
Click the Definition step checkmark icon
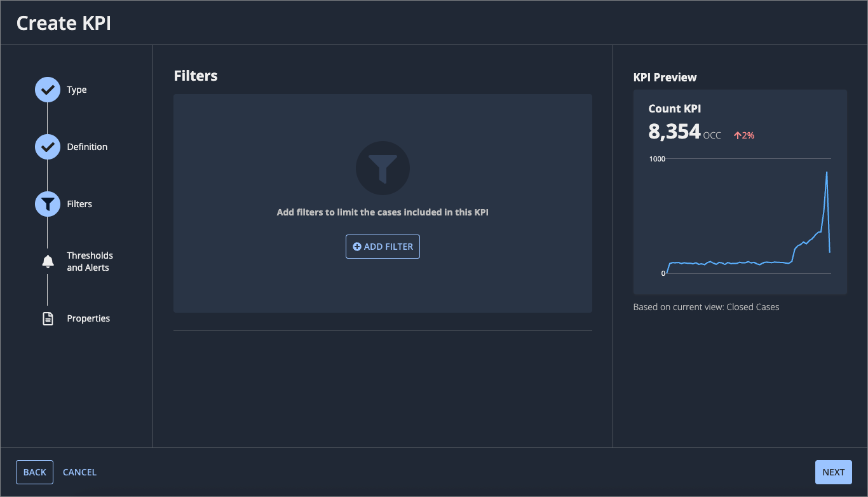(48, 147)
